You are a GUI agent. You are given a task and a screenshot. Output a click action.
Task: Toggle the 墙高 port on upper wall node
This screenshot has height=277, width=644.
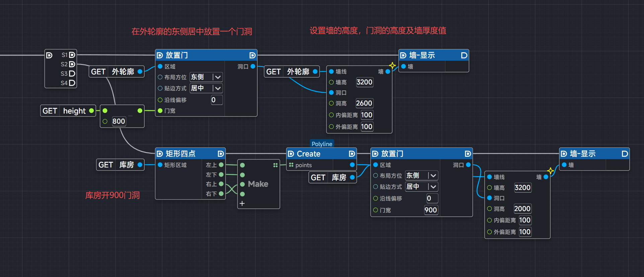331,82
